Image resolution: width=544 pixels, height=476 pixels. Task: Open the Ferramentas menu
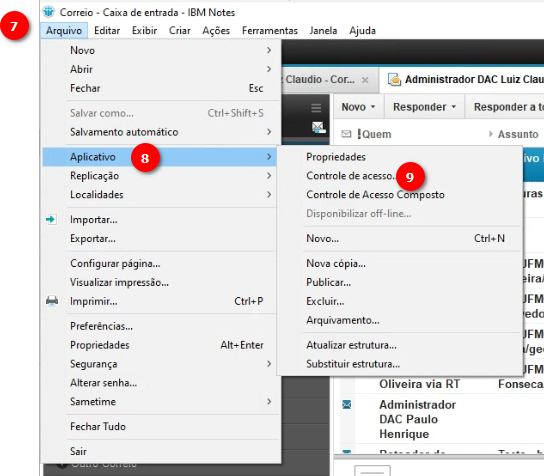[270, 31]
